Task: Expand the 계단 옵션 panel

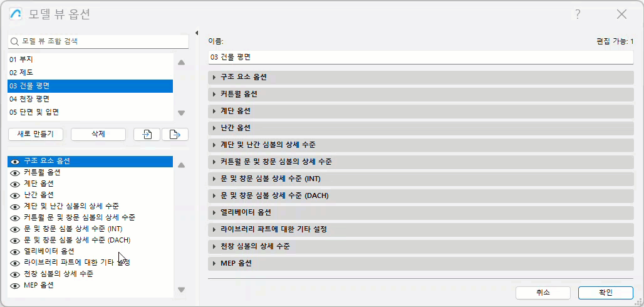Action: tap(421, 111)
